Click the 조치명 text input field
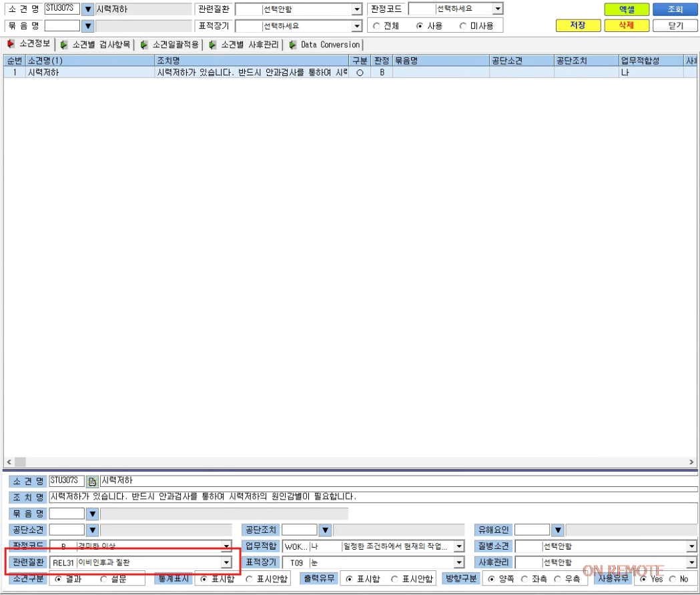 [x=373, y=497]
